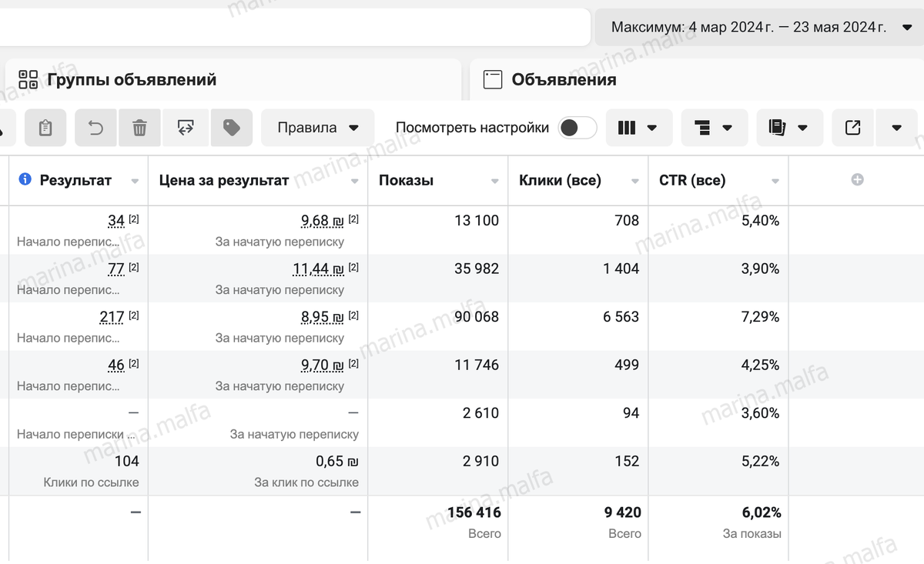Sort by CTR (все) column header
This screenshot has width=924, height=564.
point(692,181)
